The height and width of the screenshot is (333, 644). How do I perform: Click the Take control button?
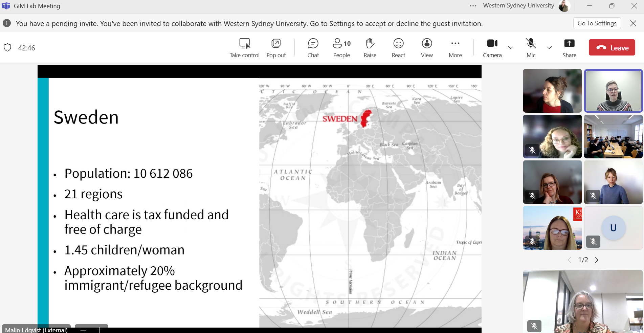click(244, 48)
